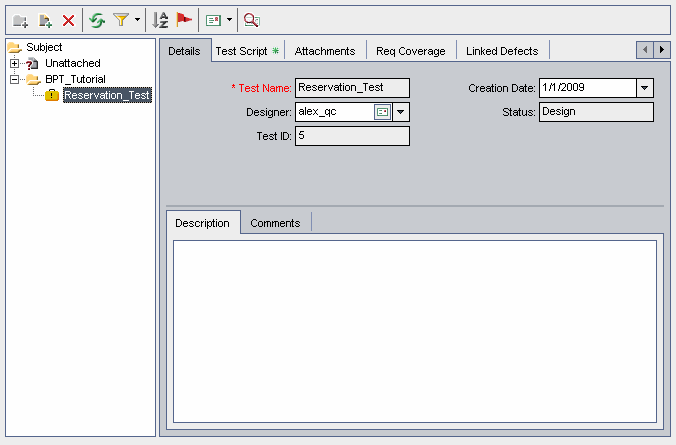Click the red Flag for follow-up icon
This screenshot has width=676, height=445.
[x=184, y=20]
